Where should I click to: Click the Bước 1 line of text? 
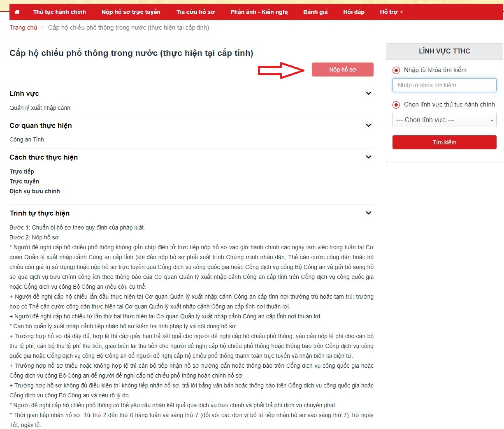coord(77,227)
